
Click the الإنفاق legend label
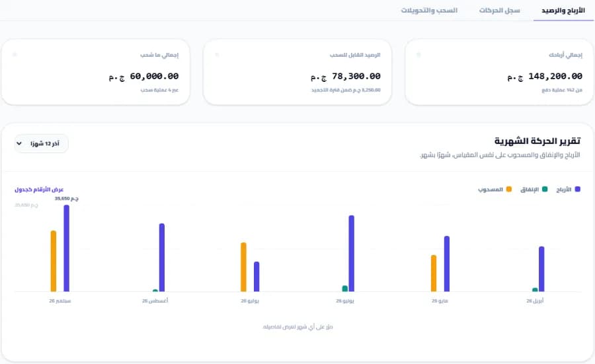point(530,190)
